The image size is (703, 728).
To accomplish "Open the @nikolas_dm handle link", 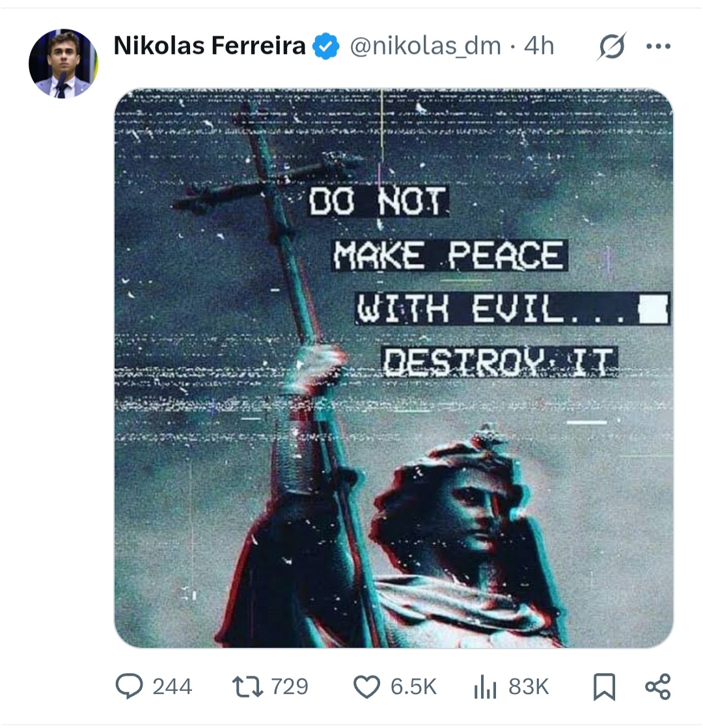I will click(x=426, y=46).
